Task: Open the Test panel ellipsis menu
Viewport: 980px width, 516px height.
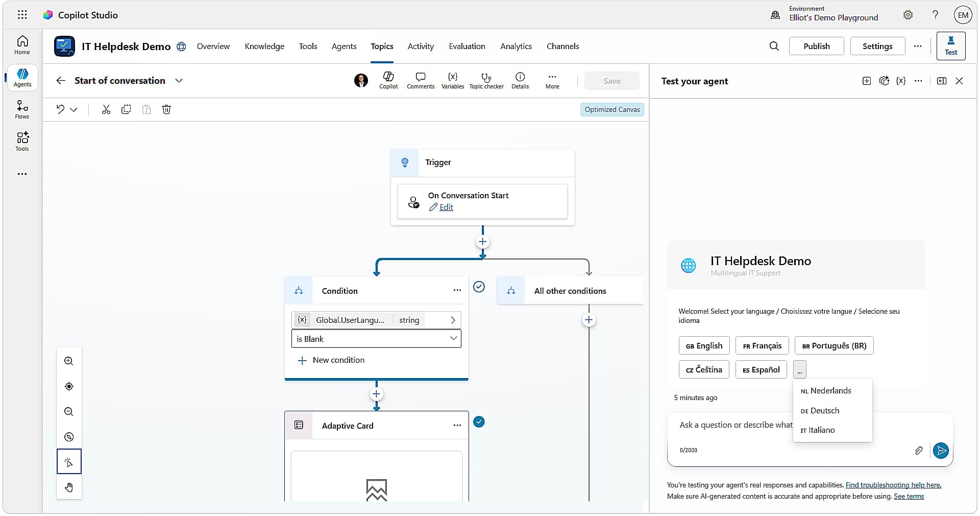Action: click(918, 81)
